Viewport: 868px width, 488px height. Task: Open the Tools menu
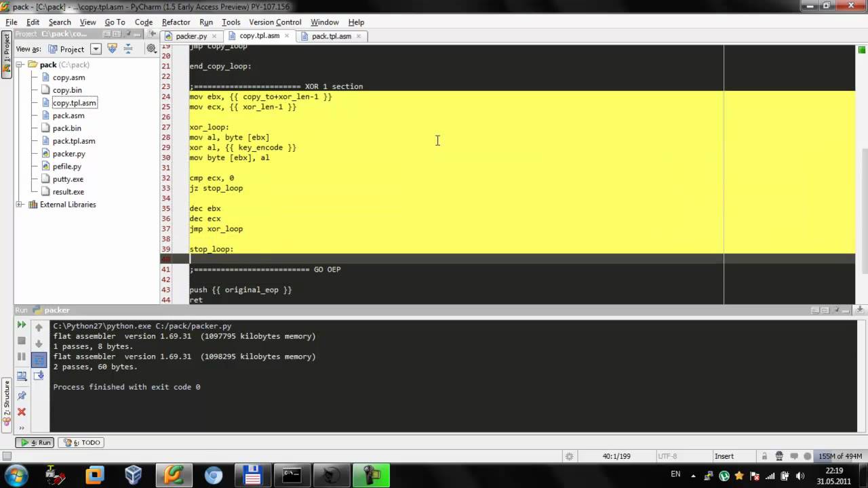pyautogui.click(x=231, y=22)
